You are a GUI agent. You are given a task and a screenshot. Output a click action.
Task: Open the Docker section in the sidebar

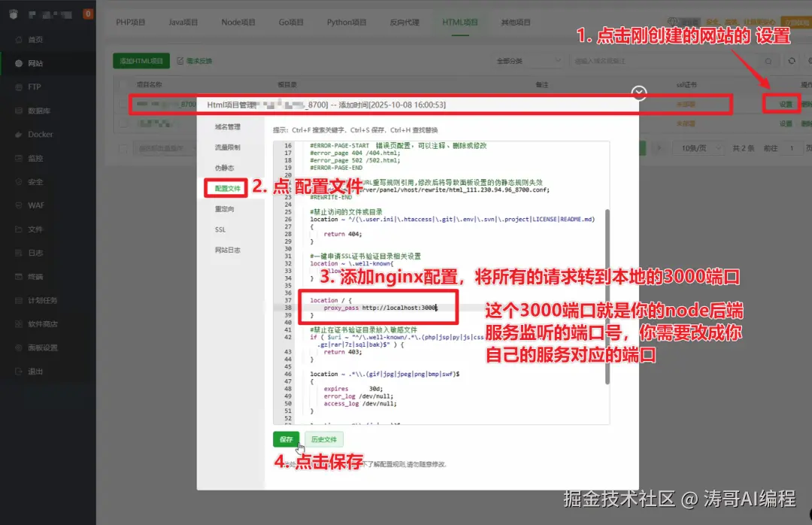pyautogui.click(x=34, y=134)
